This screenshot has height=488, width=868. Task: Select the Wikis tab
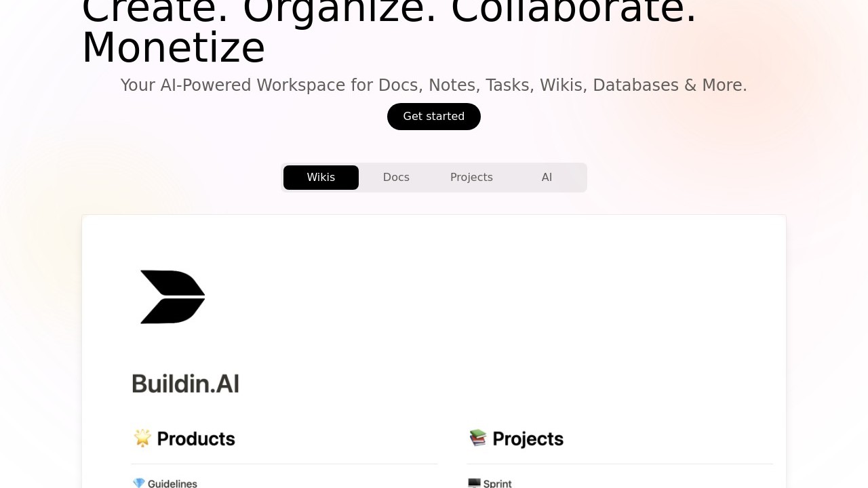(321, 178)
